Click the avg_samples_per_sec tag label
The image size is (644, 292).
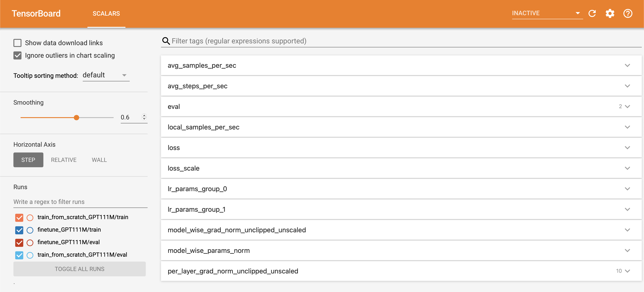tap(202, 66)
